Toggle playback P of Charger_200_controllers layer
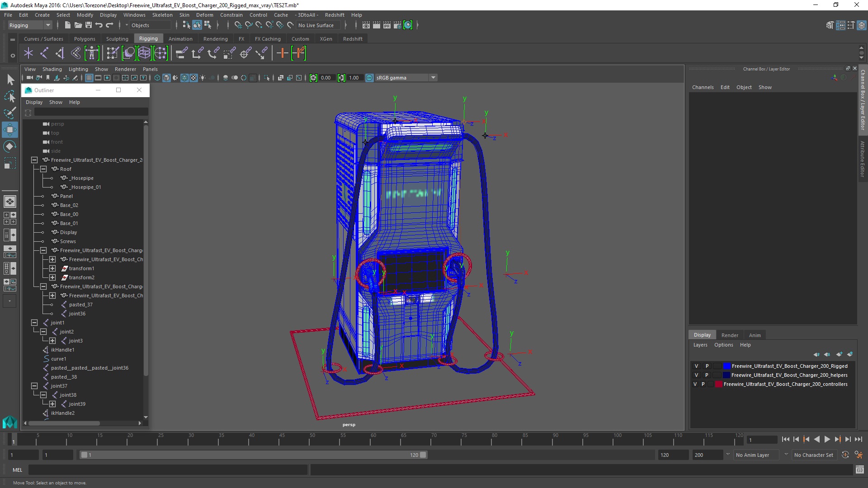 point(703,384)
